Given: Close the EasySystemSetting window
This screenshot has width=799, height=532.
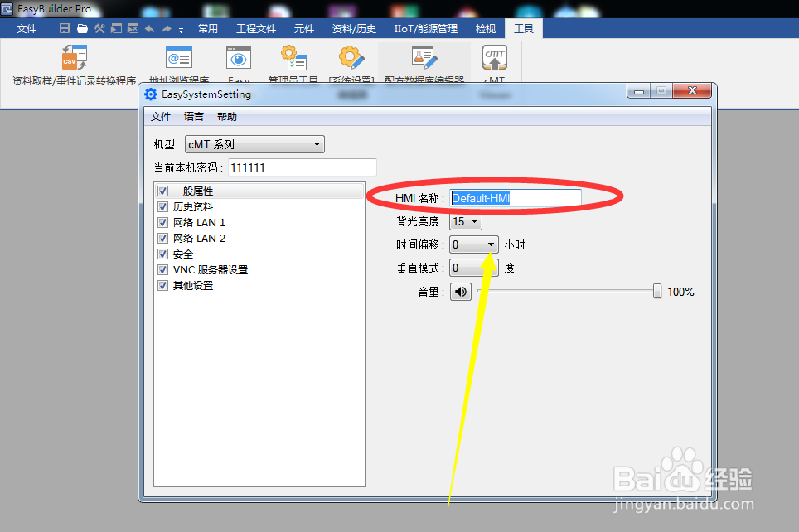Looking at the screenshot, I should 692,90.
